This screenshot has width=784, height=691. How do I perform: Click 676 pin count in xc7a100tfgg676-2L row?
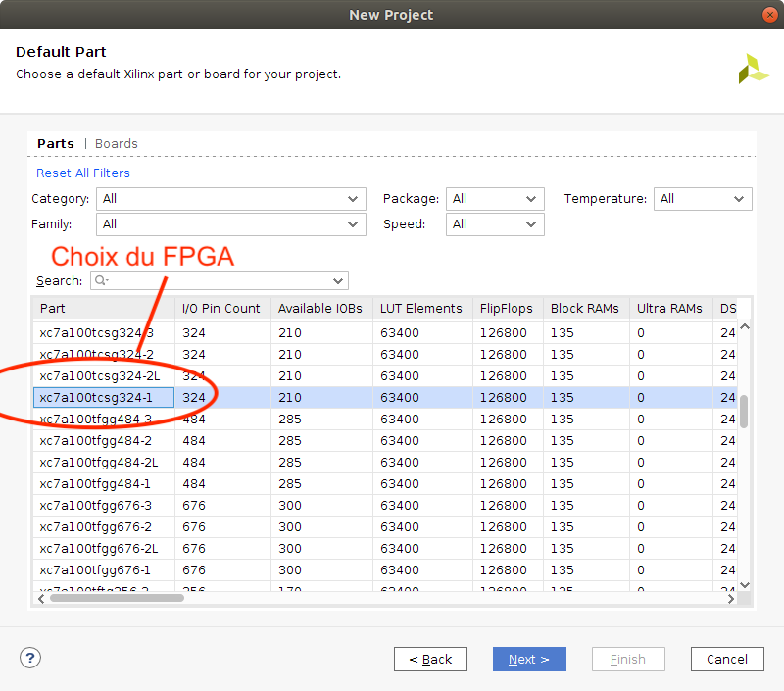[x=223, y=549]
